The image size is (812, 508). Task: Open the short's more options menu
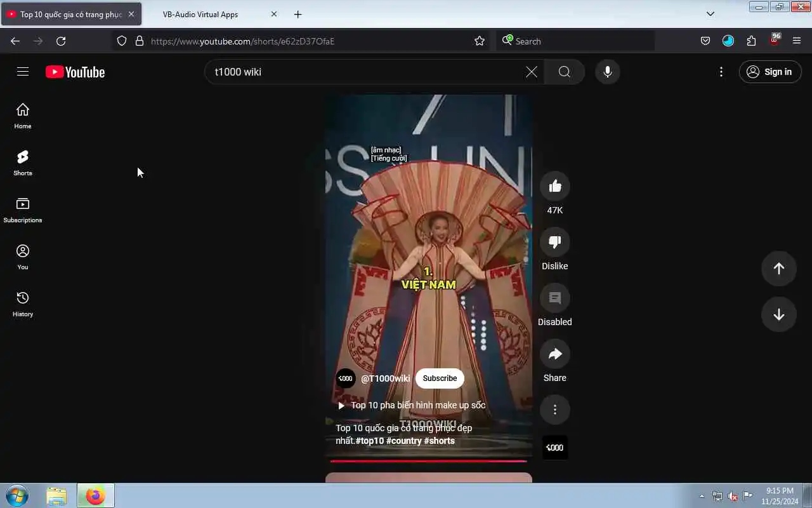tap(555, 410)
